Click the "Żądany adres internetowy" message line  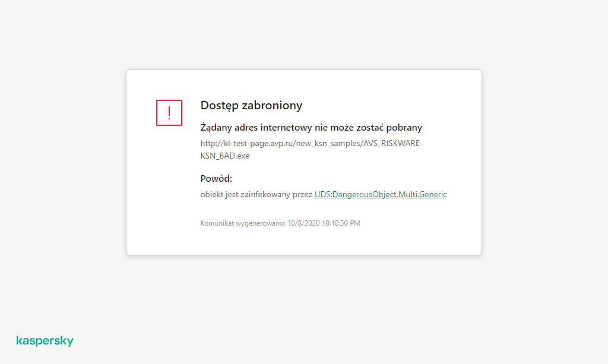click(311, 128)
